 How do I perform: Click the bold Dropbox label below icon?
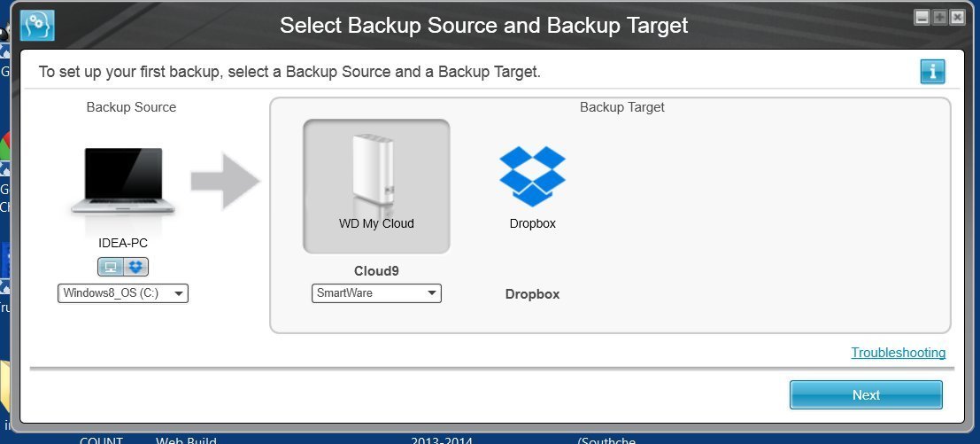coord(533,294)
